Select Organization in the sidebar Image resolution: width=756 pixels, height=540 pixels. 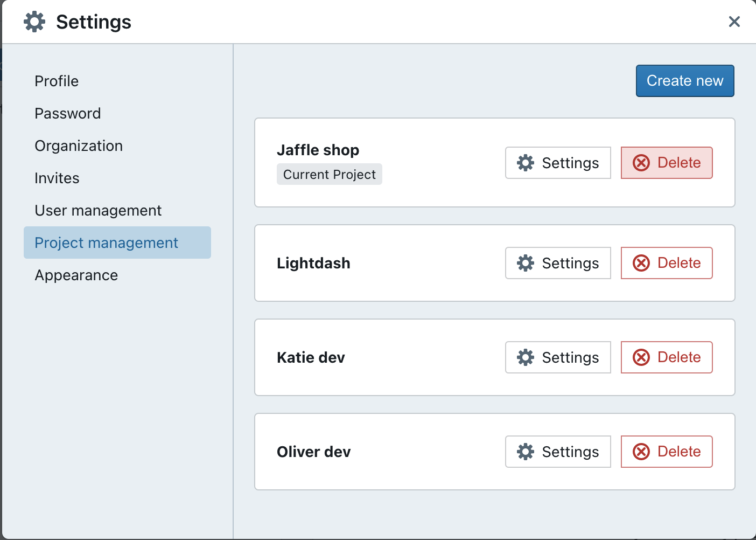tap(79, 146)
